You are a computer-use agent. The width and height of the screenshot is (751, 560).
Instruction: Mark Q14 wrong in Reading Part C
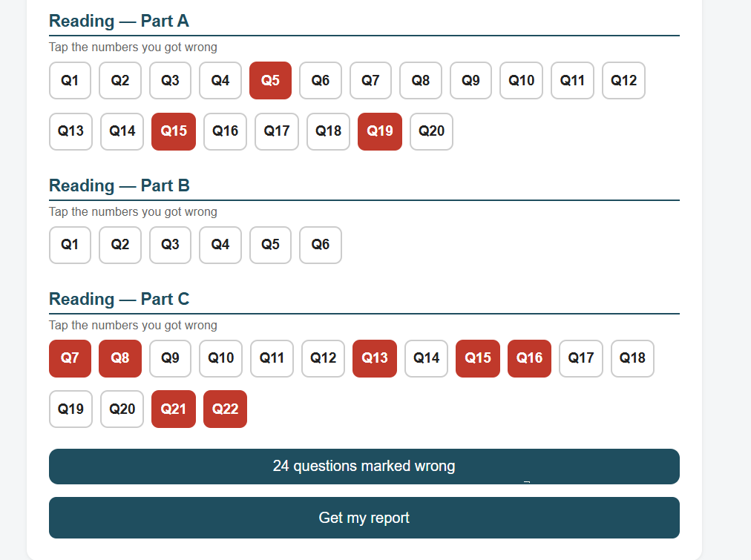pyautogui.click(x=426, y=358)
